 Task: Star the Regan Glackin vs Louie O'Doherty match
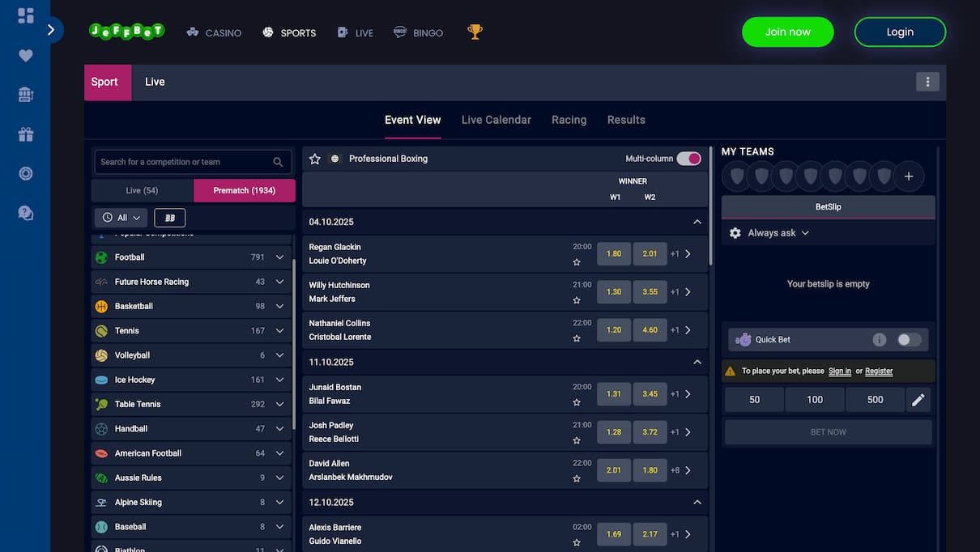click(577, 262)
